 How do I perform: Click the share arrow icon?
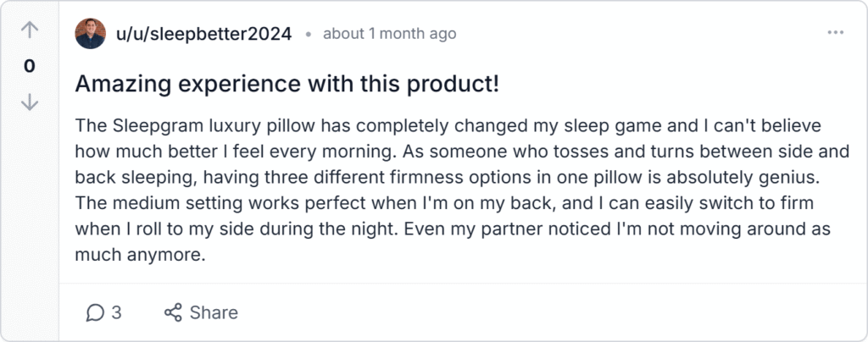[173, 312]
